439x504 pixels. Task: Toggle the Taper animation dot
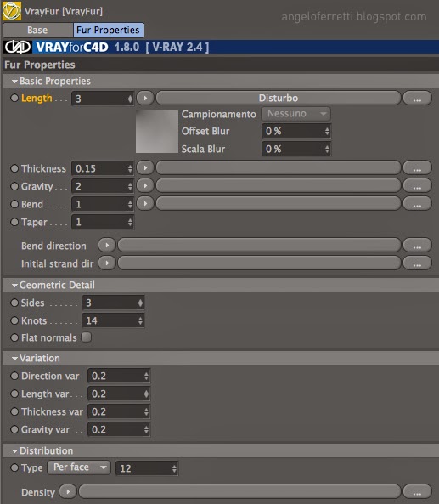coord(14,222)
